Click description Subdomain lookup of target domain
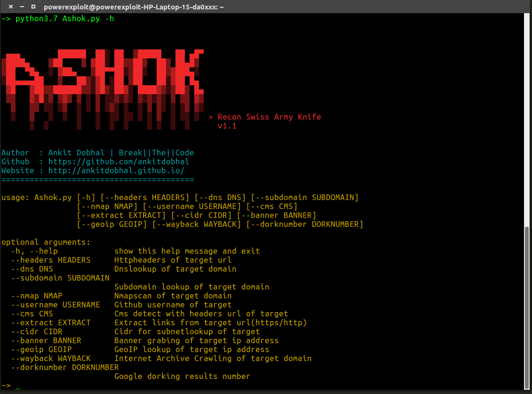This screenshot has width=532, height=394. click(x=192, y=287)
